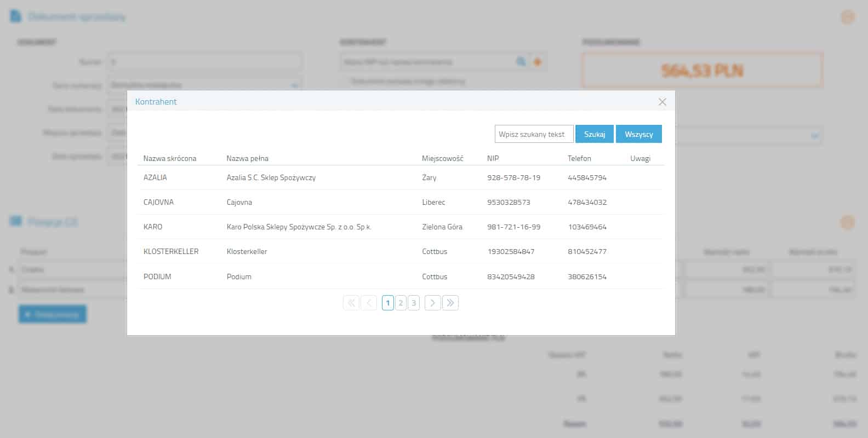Select the AZALIA contractor row
868x438 pixels.
coord(401,177)
